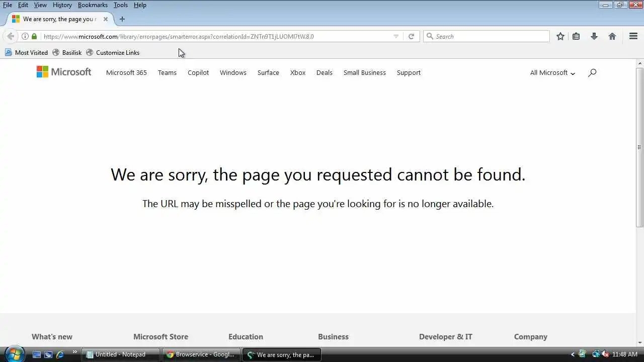Click the 'Company' footer heading
Viewport: 644px width, 362px height.
pyautogui.click(x=530, y=336)
